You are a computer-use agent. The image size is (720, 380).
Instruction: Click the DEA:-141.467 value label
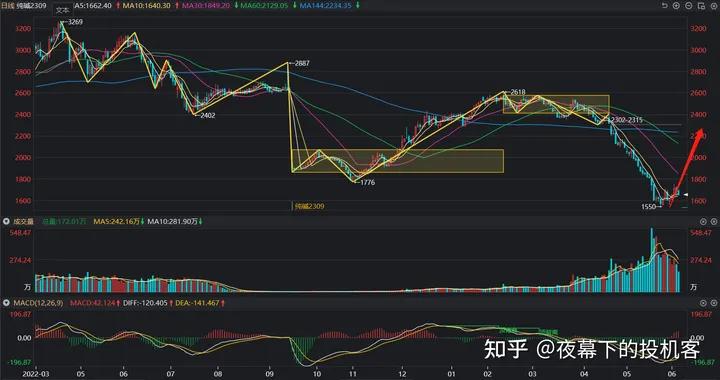197,303
